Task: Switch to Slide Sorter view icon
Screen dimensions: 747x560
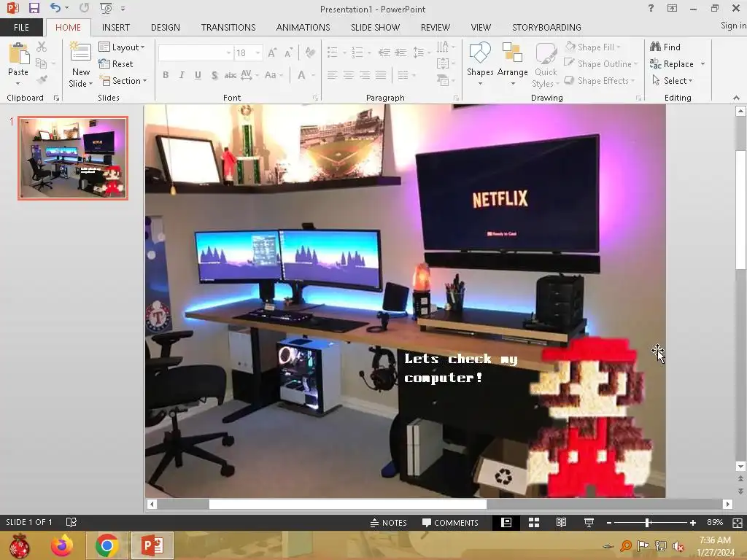Action: coord(534,523)
